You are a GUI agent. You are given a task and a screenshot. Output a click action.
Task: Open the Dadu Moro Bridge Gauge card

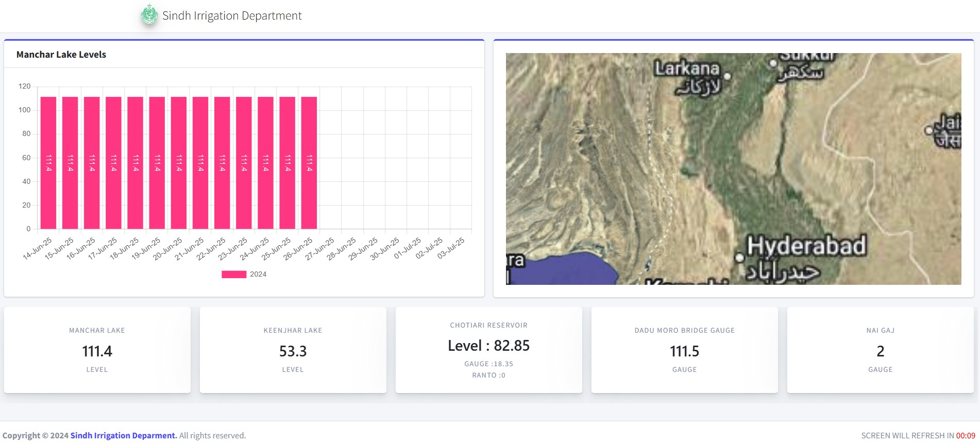click(684, 350)
